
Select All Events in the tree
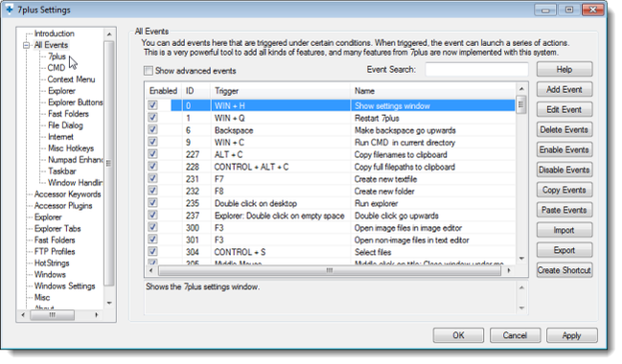pyautogui.click(x=51, y=45)
